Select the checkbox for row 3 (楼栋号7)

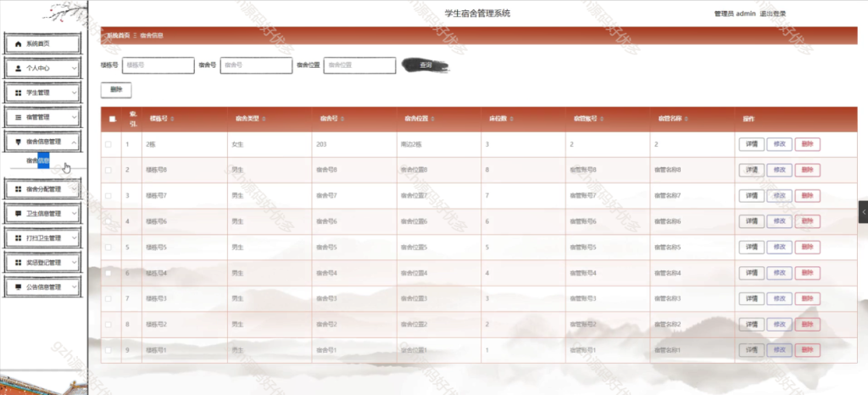[108, 196]
